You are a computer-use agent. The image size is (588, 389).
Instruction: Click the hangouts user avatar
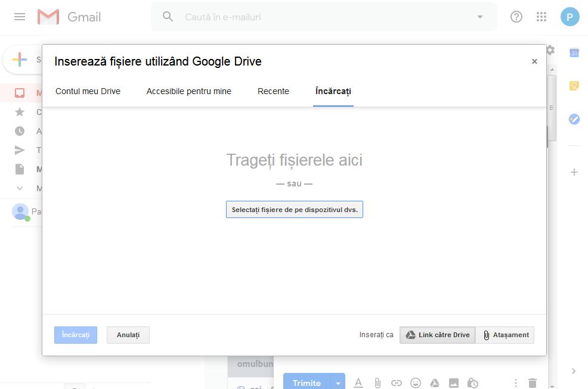tap(20, 211)
